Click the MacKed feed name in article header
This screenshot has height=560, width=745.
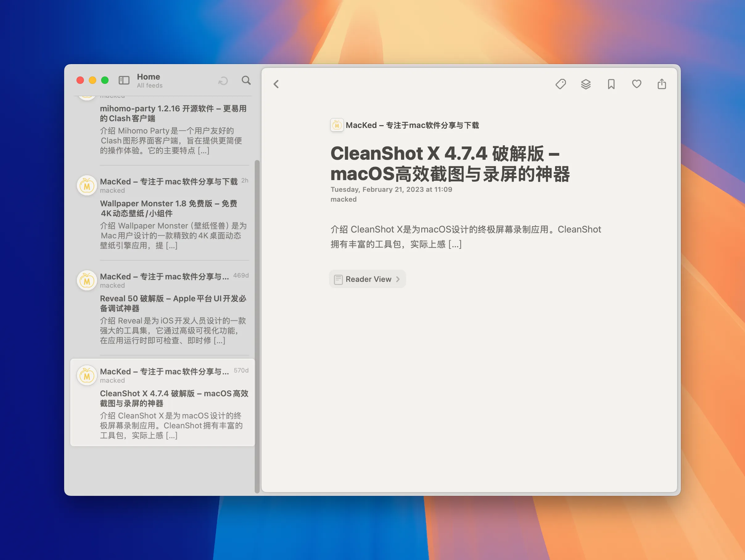tap(412, 125)
